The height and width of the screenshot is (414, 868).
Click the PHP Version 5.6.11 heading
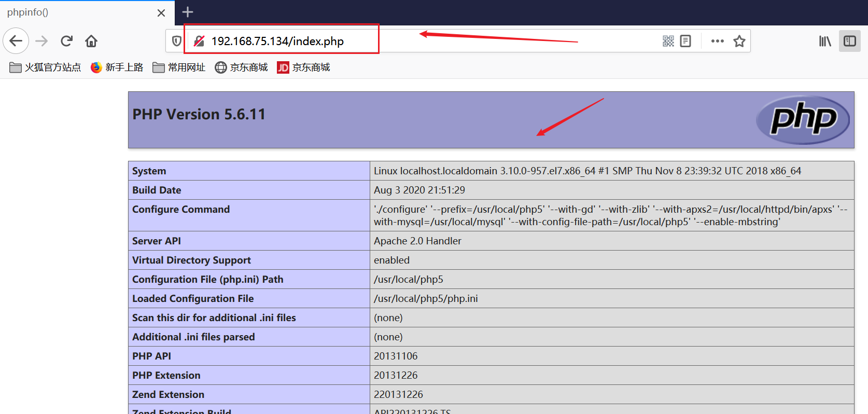[x=199, y=114]
